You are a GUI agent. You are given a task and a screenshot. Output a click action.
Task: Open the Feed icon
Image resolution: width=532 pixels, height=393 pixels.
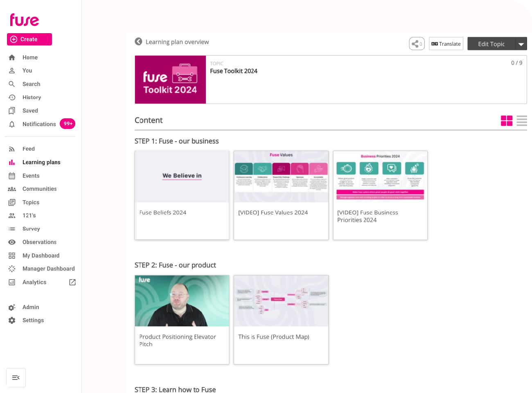pyautogui.click(x=12, y=149)
